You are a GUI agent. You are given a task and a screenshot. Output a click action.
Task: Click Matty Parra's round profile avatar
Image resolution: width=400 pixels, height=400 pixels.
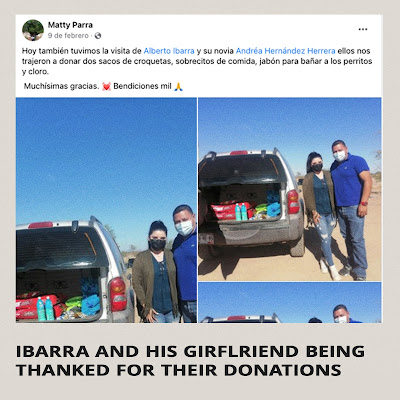pyautogui.click(x=33, y=30)
